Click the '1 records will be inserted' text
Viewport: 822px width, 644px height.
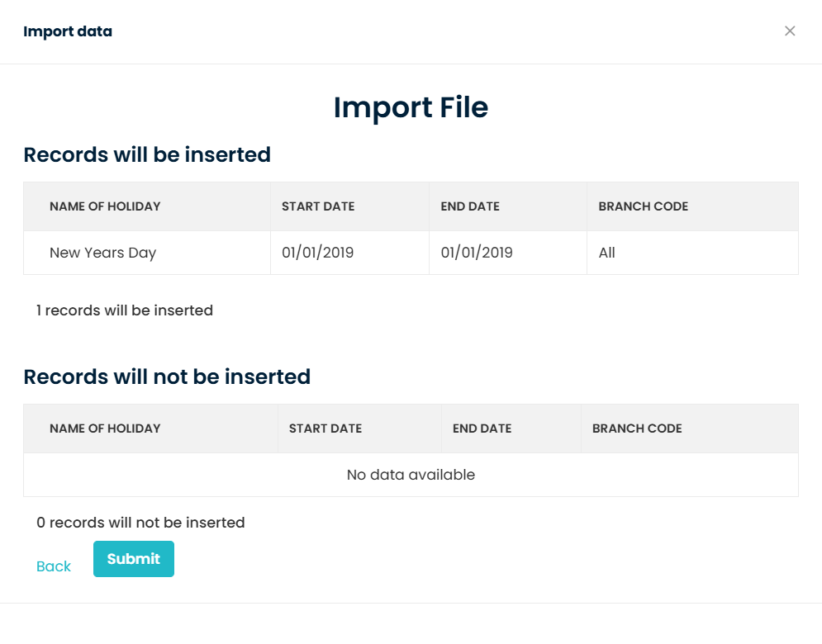pyautogui.click(x=125, y=310)
